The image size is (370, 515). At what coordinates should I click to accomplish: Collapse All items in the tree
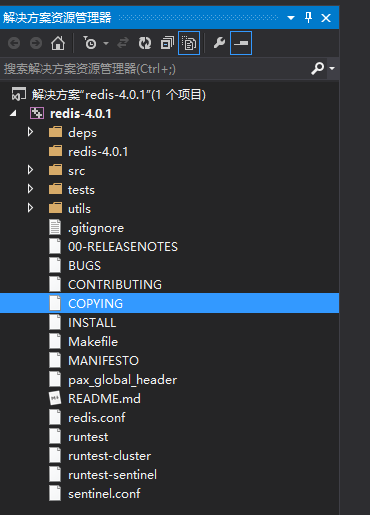point(167,43)
